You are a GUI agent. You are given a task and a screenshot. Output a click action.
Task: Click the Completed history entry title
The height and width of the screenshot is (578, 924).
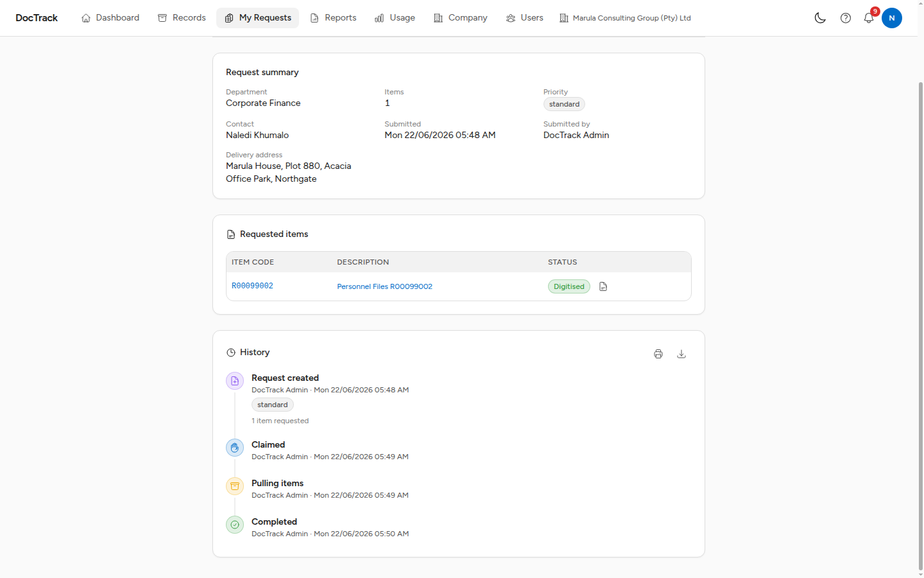point(274,521)
